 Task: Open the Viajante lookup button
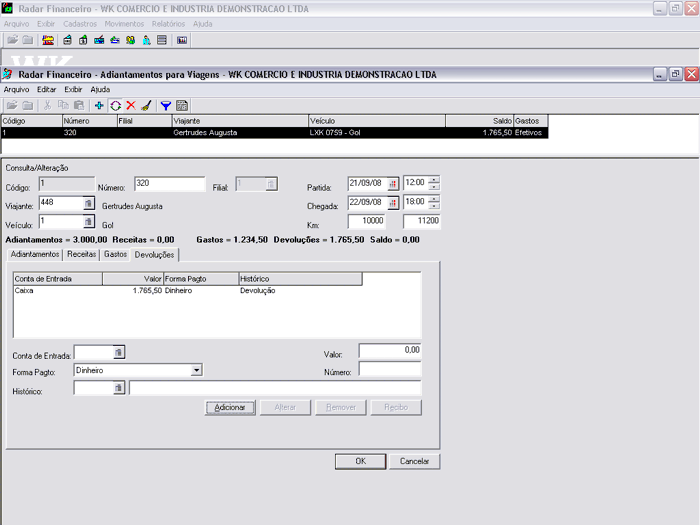(x=88, y=204)
